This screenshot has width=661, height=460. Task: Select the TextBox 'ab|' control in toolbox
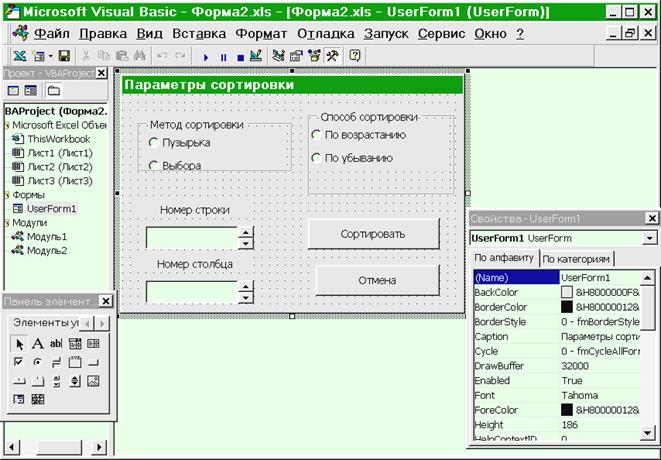[x=56, y=344]
